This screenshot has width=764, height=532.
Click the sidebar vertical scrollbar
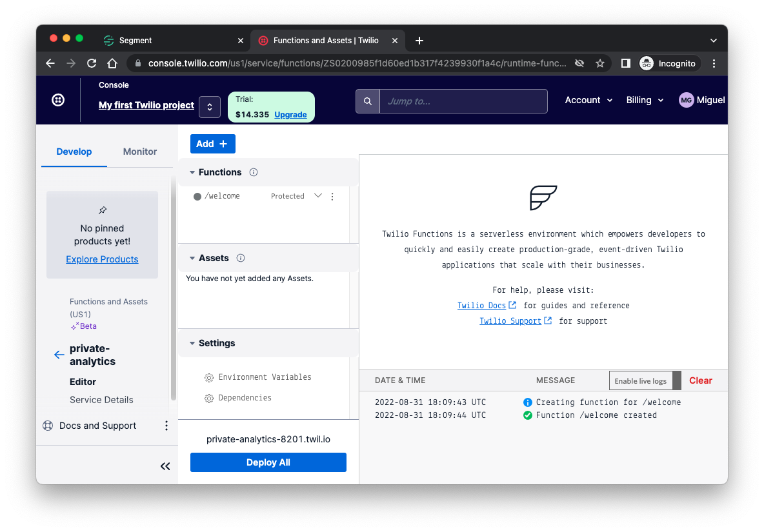click(173, 287)
